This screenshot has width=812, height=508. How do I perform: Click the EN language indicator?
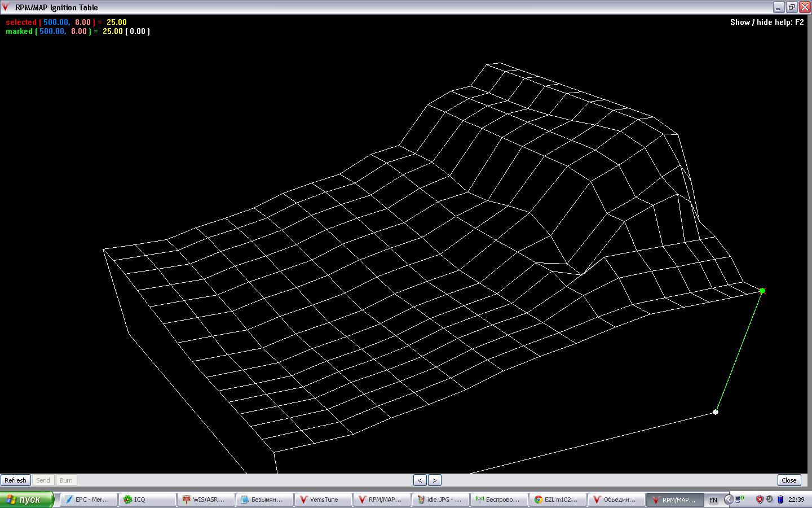coord(713,500)
